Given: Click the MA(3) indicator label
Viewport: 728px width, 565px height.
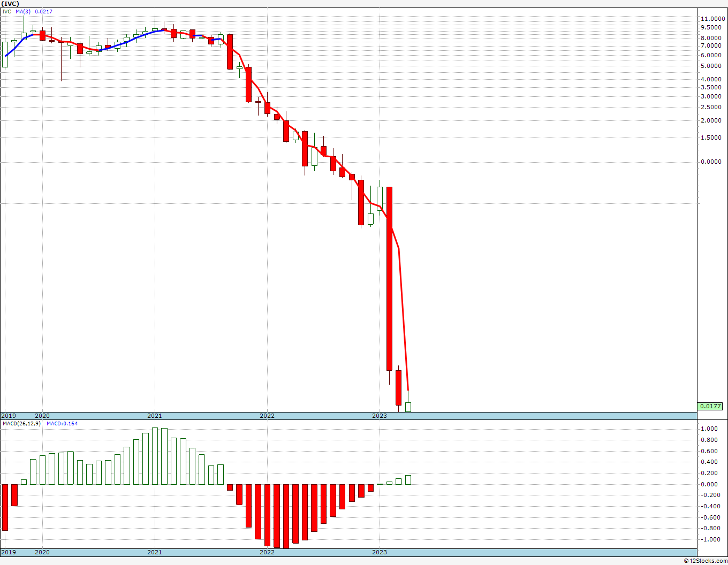Looking at the screenshot, I should pos(23,11).
